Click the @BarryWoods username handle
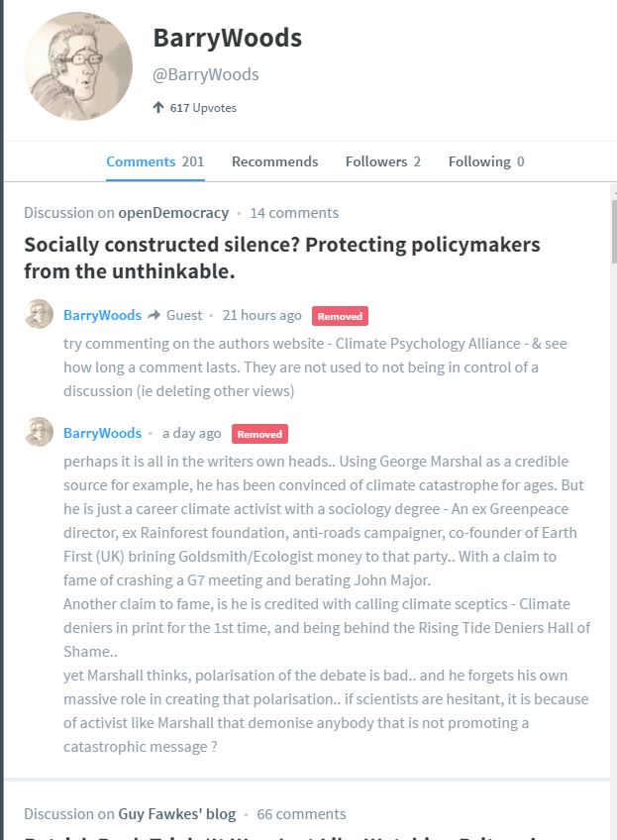This screenshot has width=617, height=840. [x=205, y=74]
